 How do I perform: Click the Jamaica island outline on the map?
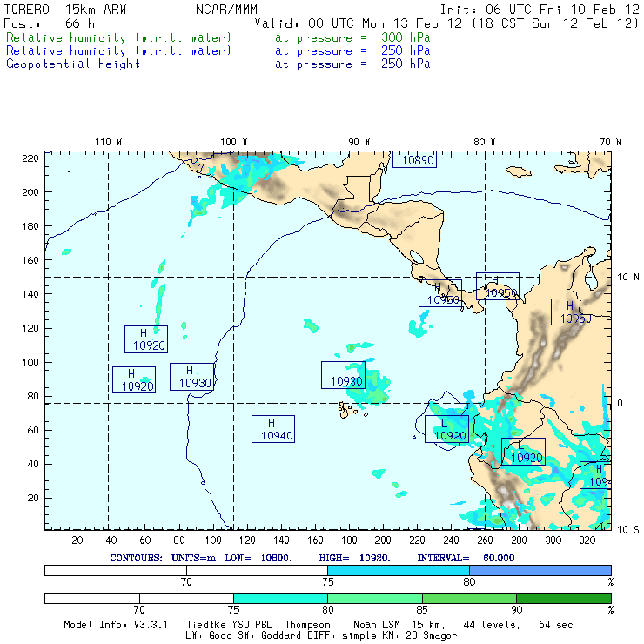(x=519, y=171)
